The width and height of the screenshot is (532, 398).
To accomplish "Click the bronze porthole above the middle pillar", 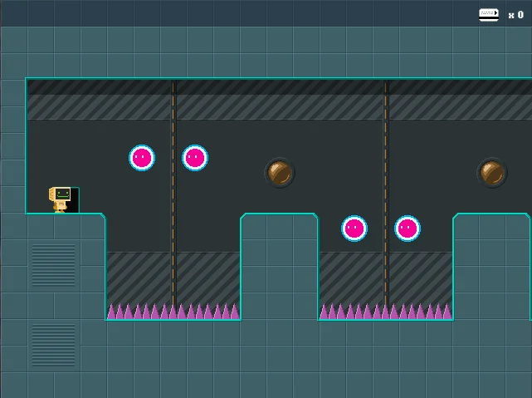I will pyautogui.click(x=280, y=173).
